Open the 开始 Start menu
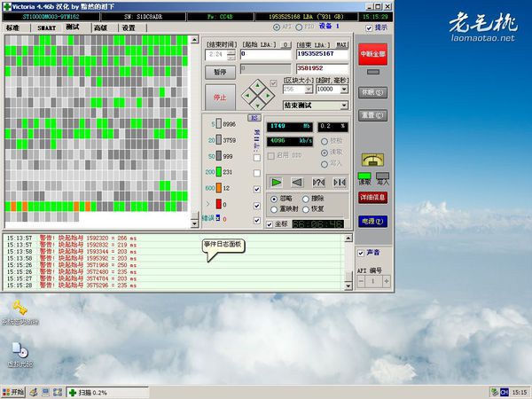The image size is (532, 399). tap(13, 392)
